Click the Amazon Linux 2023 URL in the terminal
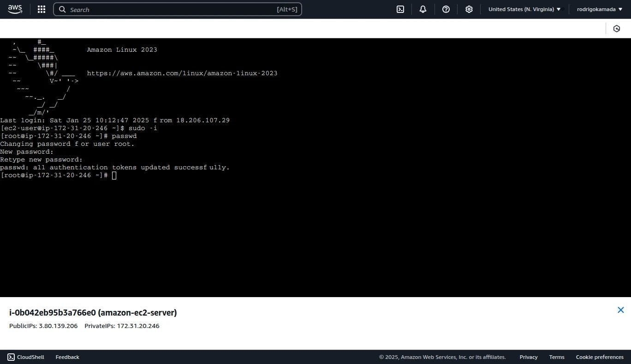Screen dimensions: 631x364 point(182,73)
